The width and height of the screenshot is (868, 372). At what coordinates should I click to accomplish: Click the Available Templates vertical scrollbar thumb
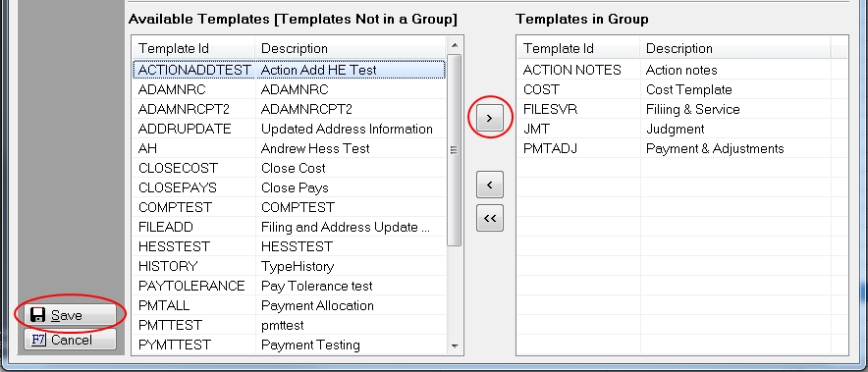point(455,149)
